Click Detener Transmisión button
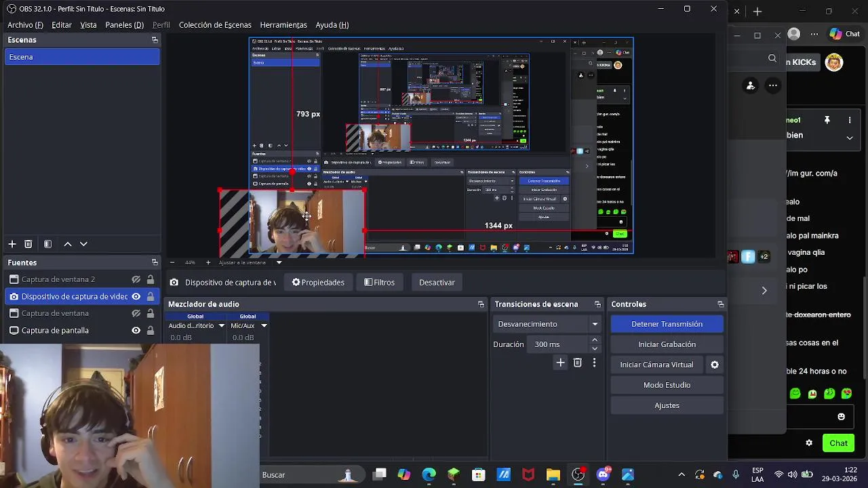 coord(667,324)
